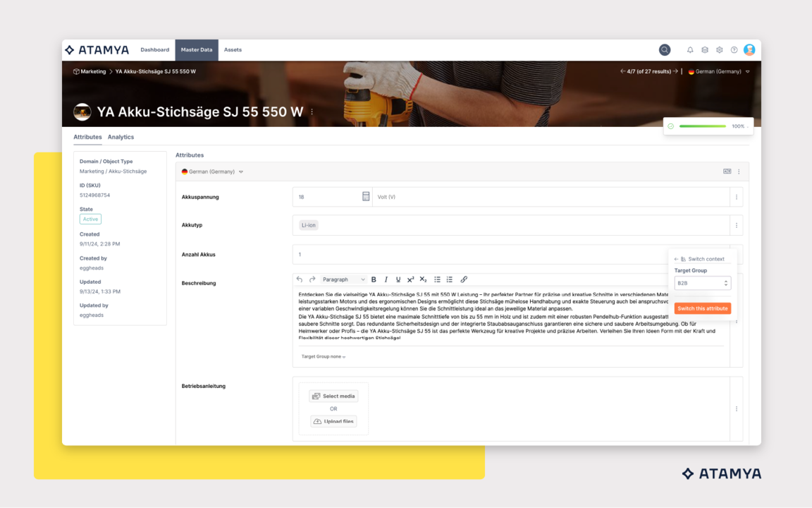Insert link in description

[x=464, y=279]
